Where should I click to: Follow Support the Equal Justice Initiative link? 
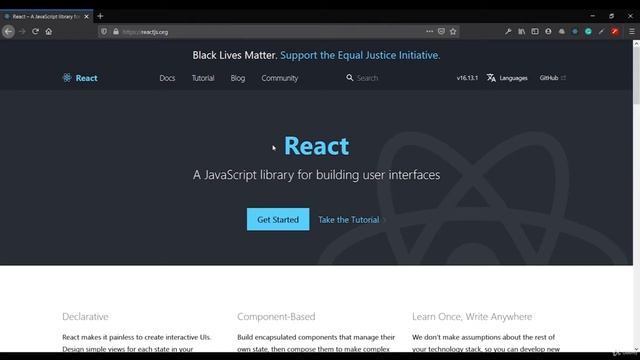(360, 55)
